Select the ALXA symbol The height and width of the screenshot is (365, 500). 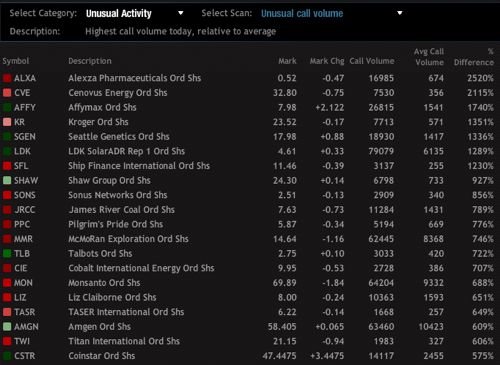click(25, 78)
